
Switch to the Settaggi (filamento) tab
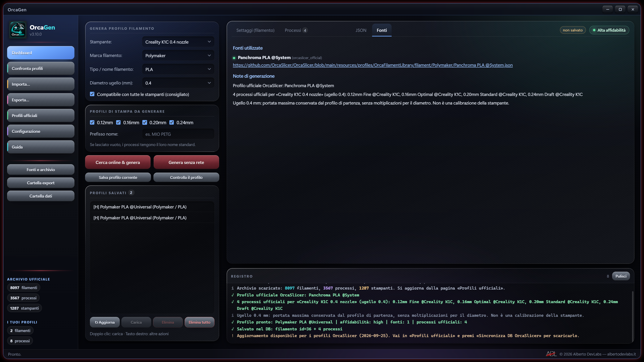click(x=255, y=30)
